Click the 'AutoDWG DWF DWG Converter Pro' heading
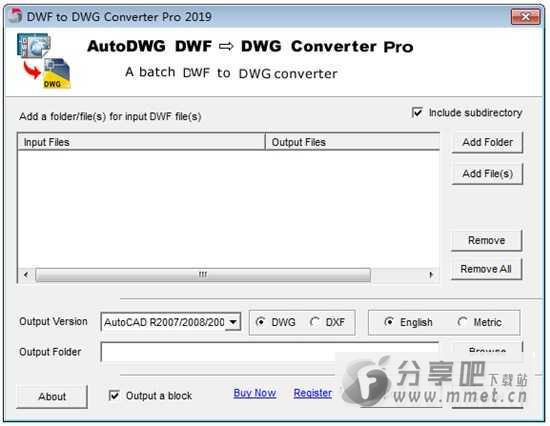This screenshot has height=426, width=550. pos(250,46)
